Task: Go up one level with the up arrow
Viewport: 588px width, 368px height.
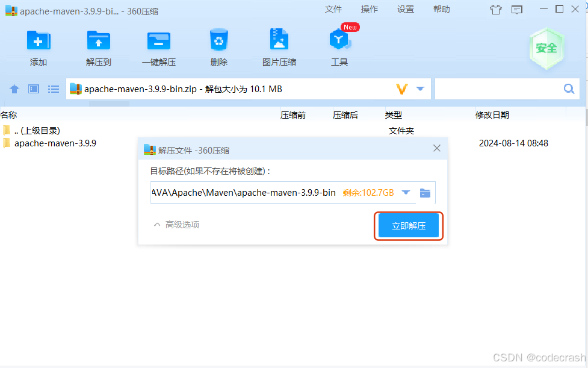Action: 14,89
